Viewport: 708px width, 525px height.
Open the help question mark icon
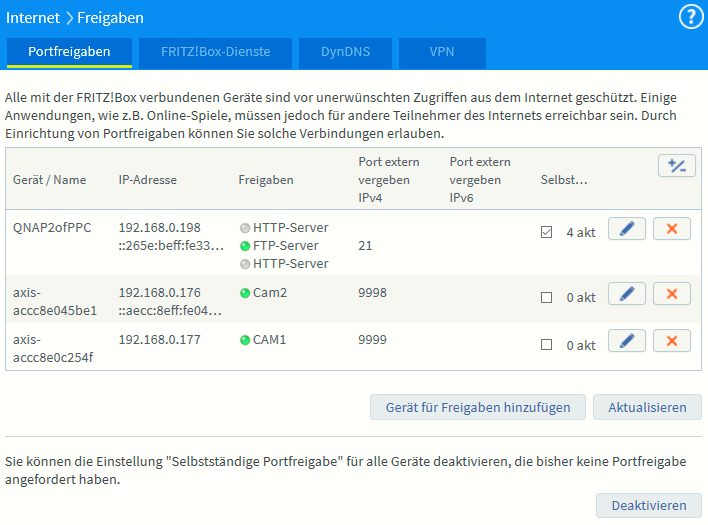click(x=691, y=17)
